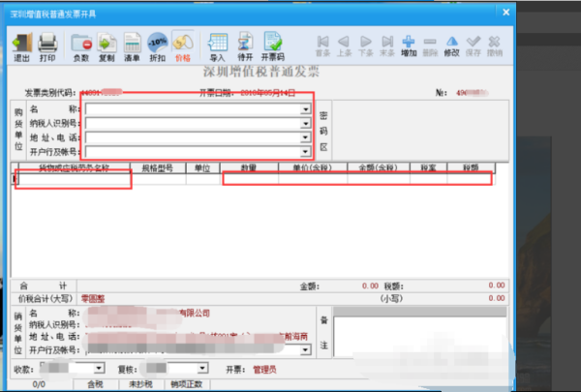Click the 打印 print icon
Image resolution: width=581 pixels, height=392 pixels.
click(x=47, y=47)
